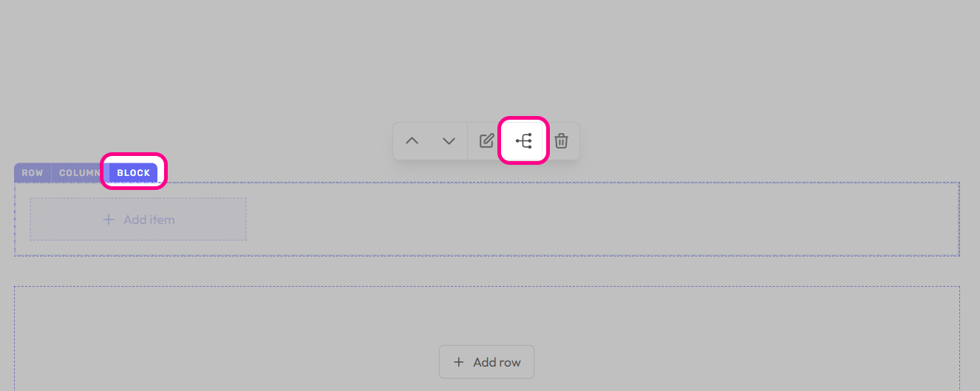
Task: Click the plus icon beside Add item
Action: click(x=109, y=220)
